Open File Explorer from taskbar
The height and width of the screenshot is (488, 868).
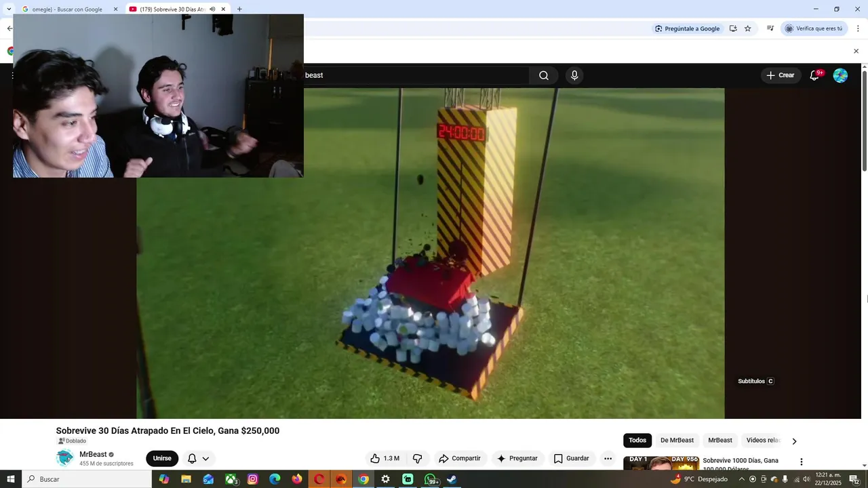(x=186, y=479)
